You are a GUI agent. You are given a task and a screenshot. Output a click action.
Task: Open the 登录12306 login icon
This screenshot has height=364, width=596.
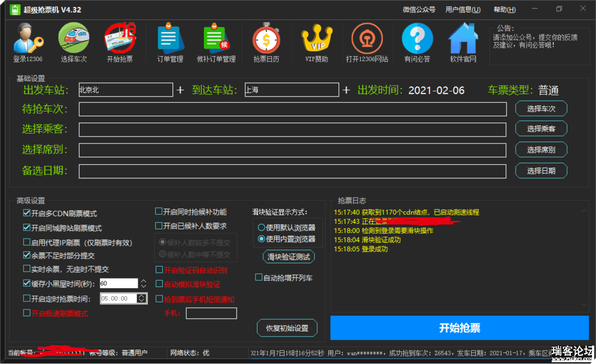(x=28, y=43)
